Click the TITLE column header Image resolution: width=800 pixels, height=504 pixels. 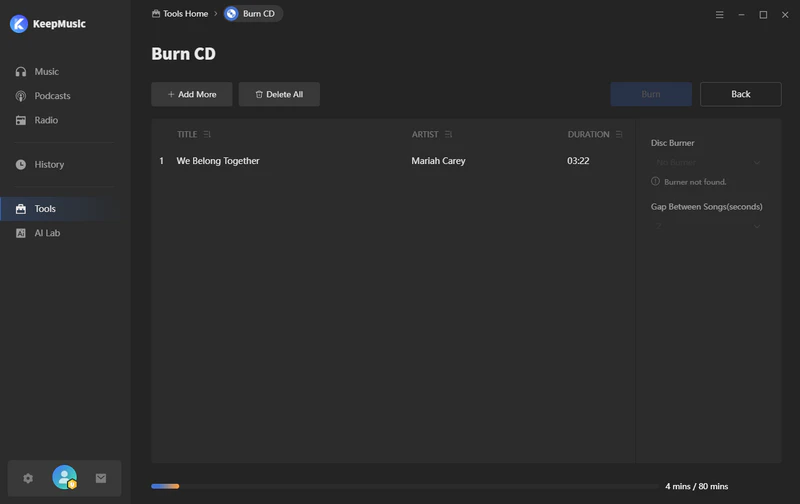point(187,134)
